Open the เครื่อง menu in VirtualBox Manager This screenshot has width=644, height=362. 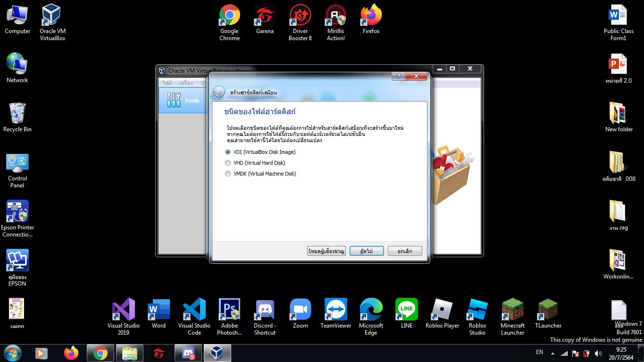[186, 83]
